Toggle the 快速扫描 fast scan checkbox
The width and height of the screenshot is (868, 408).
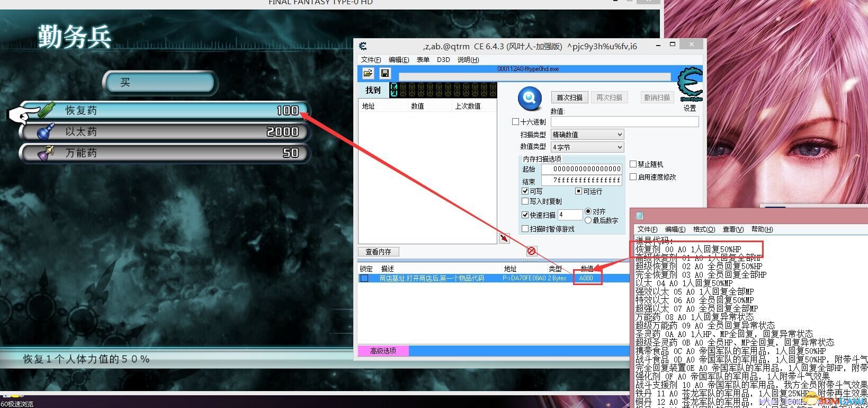click(x=525, y=215)
